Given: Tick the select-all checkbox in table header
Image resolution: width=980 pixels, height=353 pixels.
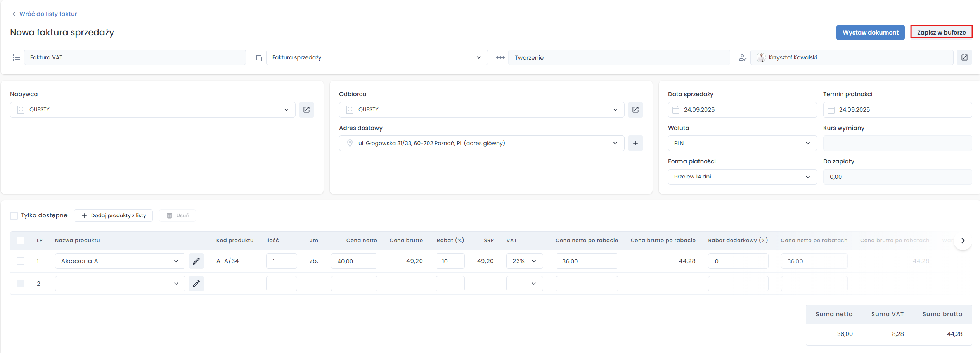Looking at the screenshot, I should point(21,241).
